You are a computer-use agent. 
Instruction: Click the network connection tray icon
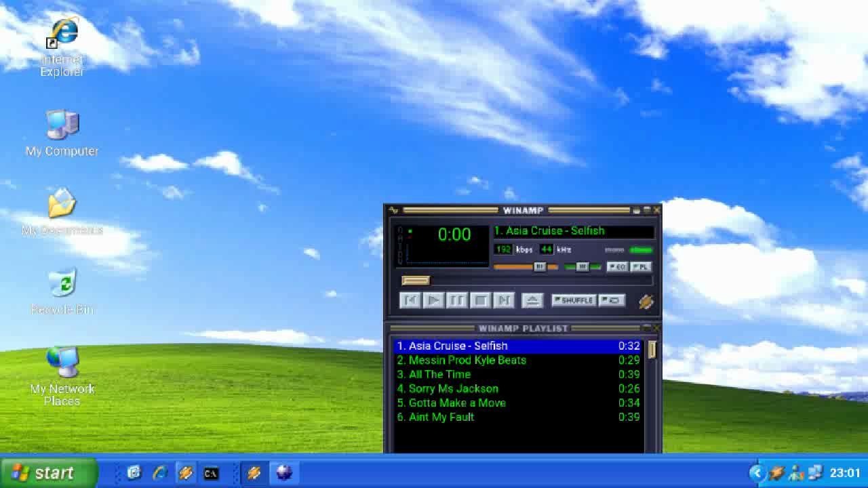click(x=816, y=472)
